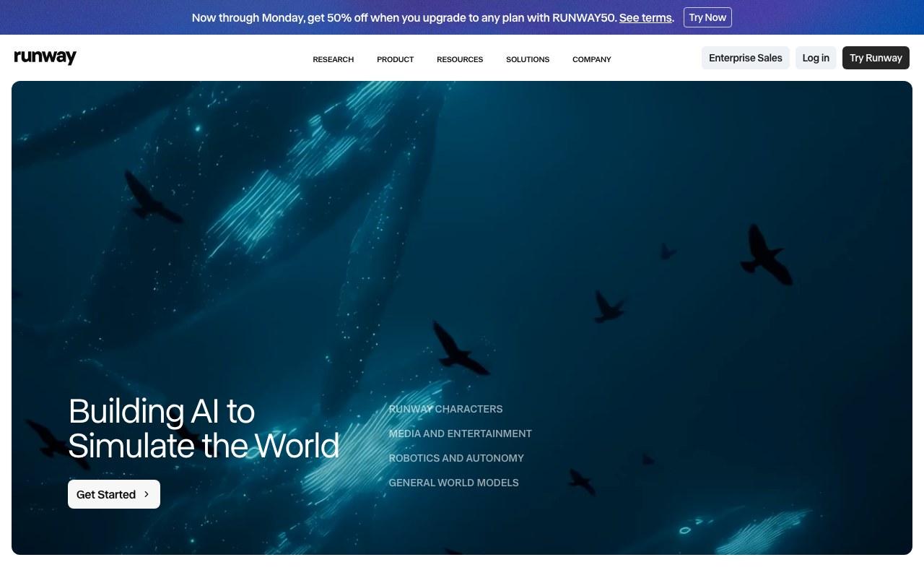This screenshot has height=578, width=924.
Task: Open the Research menu
Action: (333, 59)
